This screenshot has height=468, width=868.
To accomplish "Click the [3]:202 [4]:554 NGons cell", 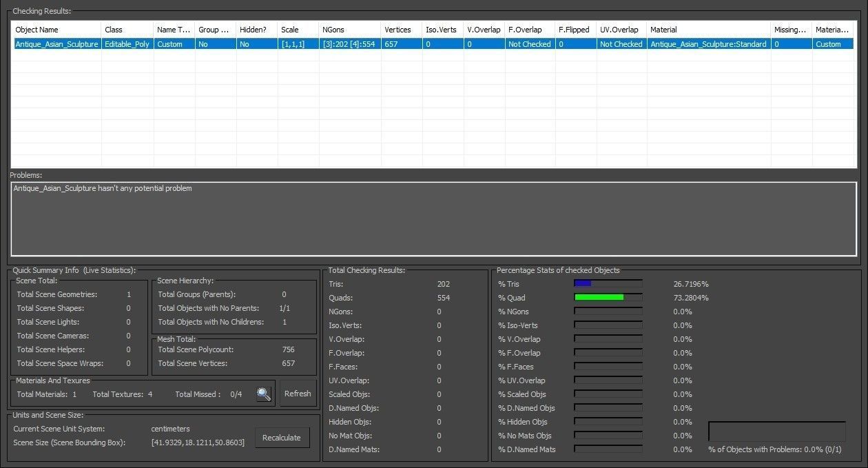I will [x=350, y=44].
